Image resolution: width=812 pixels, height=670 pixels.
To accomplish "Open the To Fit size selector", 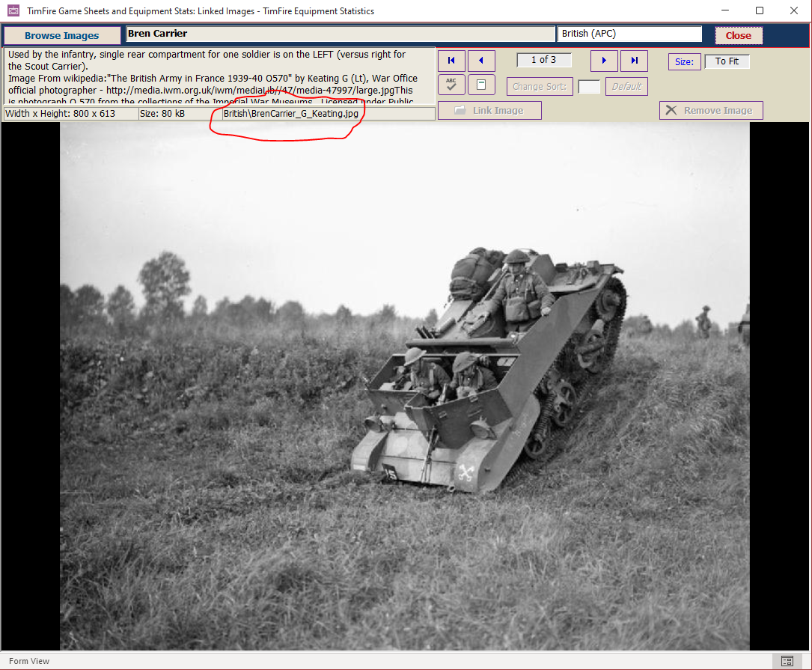I will 727,61.
